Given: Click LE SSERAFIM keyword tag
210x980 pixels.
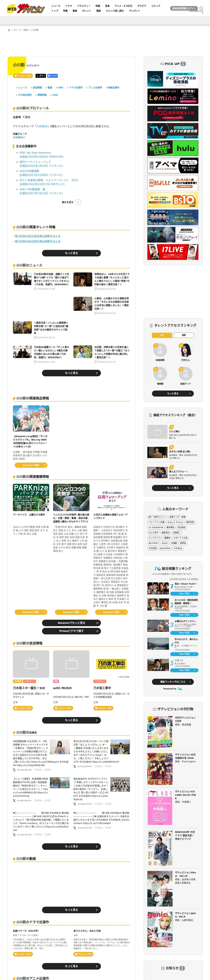Looking at the screenshot, I should click(x=156, y=528).
